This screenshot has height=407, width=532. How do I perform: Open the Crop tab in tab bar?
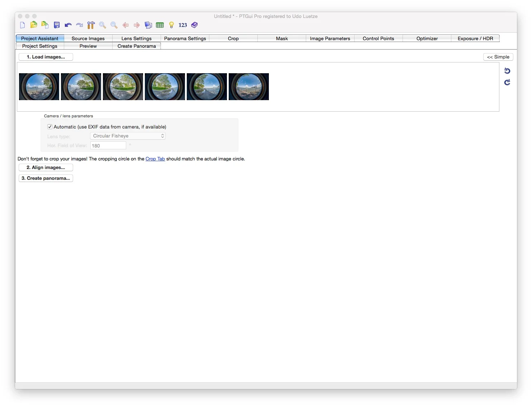[x=233, y=38]
